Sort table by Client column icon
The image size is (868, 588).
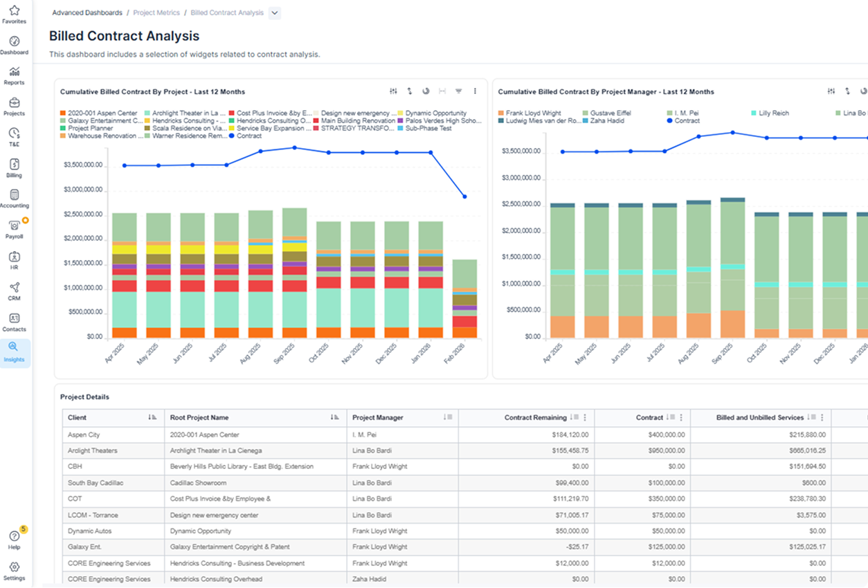tap(152, 417)
